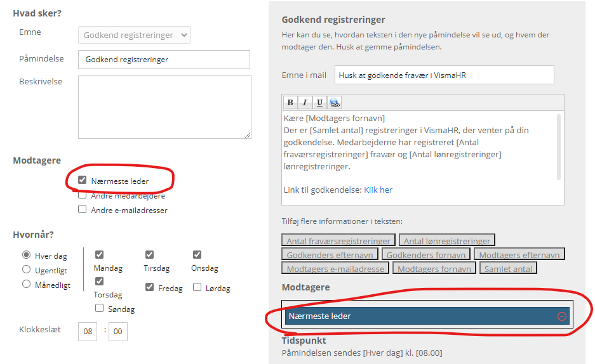Image resolution: width=595 pixels, height=364 pixels.
Task: Click the Beskrivelse resize handle corner
Action: [248, 135]
